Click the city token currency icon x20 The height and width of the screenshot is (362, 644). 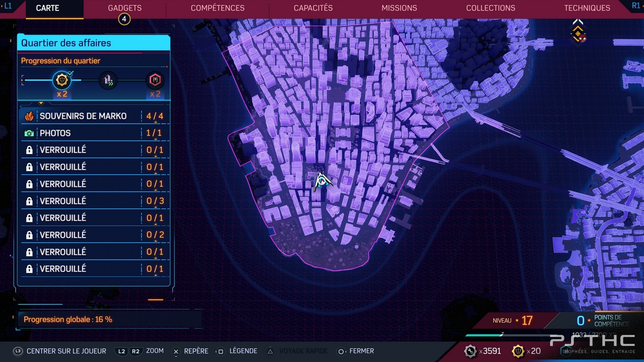pos(518,351)
